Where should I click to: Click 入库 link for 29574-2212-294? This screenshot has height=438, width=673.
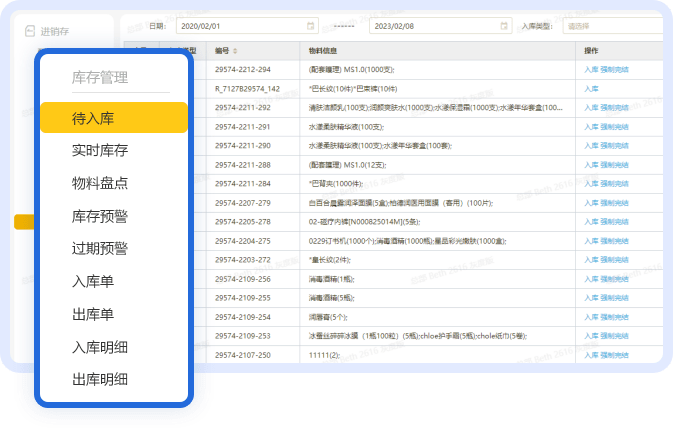(591, 70)
